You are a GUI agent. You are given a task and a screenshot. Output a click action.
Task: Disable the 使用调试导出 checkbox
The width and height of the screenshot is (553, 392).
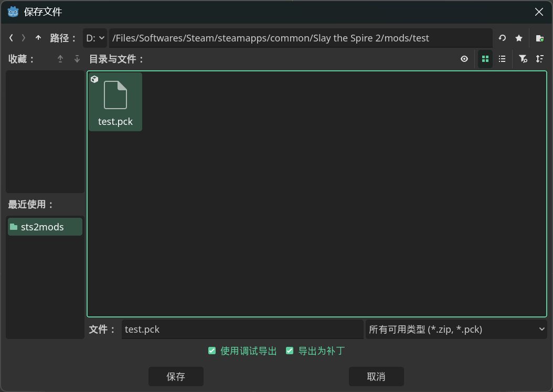(x=212, y=351)
